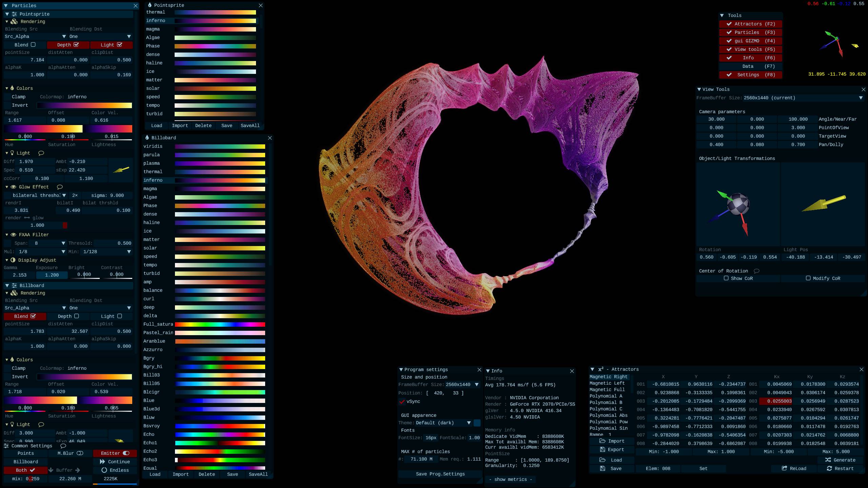Screen dimensions: 868x488
Task: Click the Glow Effect eye icon
Action: [x=14, y=187]
